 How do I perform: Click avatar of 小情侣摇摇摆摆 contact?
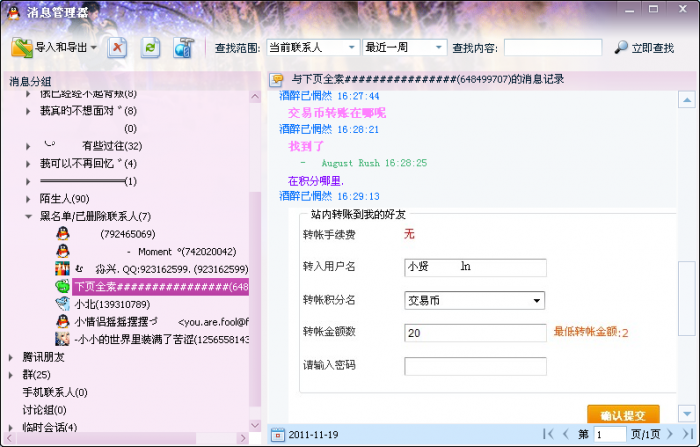click(x=63, y=322)
